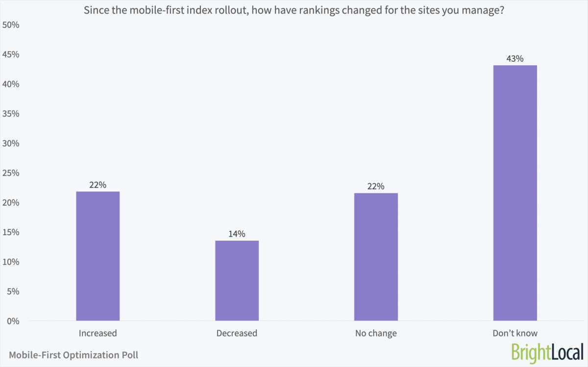Click the Increased axis label

tap(98, 333)
